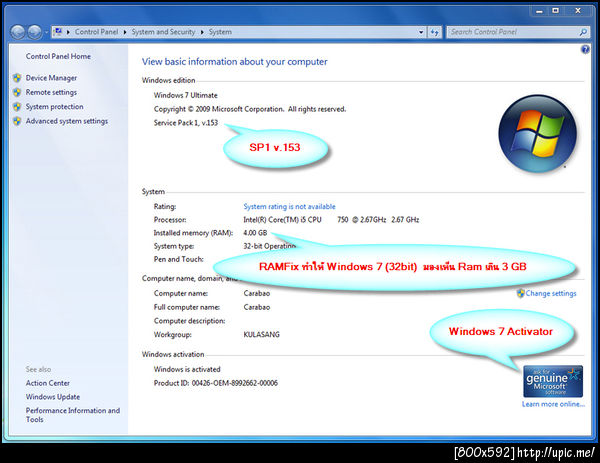The width and height of the screenshot is (600, 463).
Task: Select System in the address breadcrumb
Action: pyautogui.click(x=220, y=32)
